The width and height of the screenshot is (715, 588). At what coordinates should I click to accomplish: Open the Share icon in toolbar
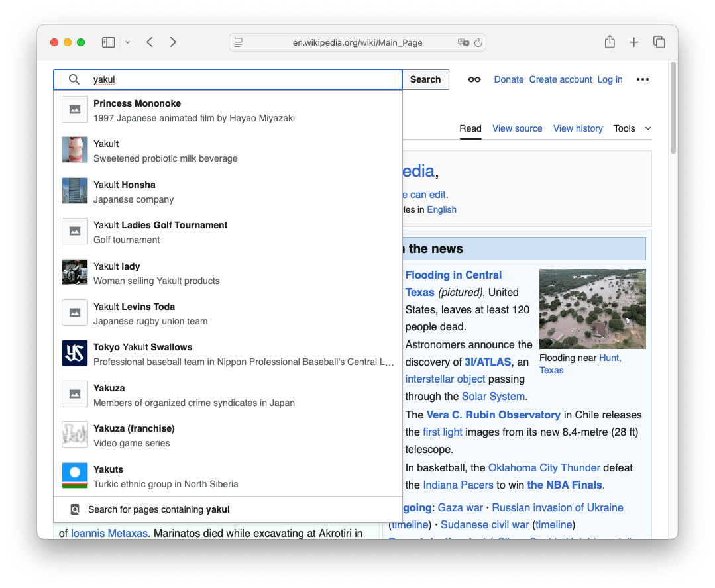[610, 42]
